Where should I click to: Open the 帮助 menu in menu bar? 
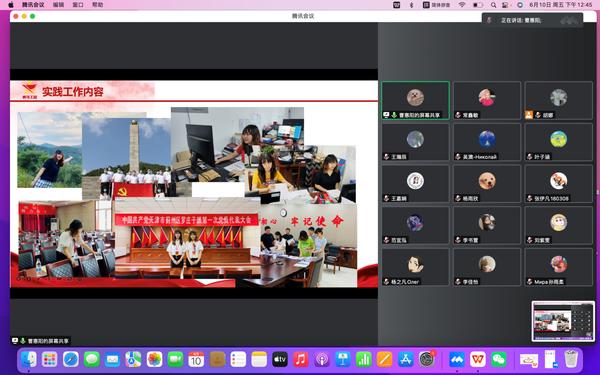(98, 5)
